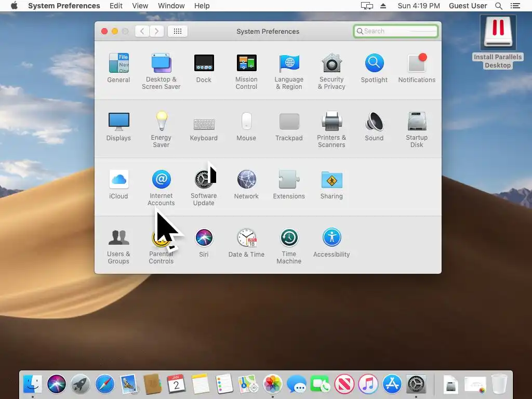Click the back navigation arrow button

pyautogui.click(x=142, y=31)
